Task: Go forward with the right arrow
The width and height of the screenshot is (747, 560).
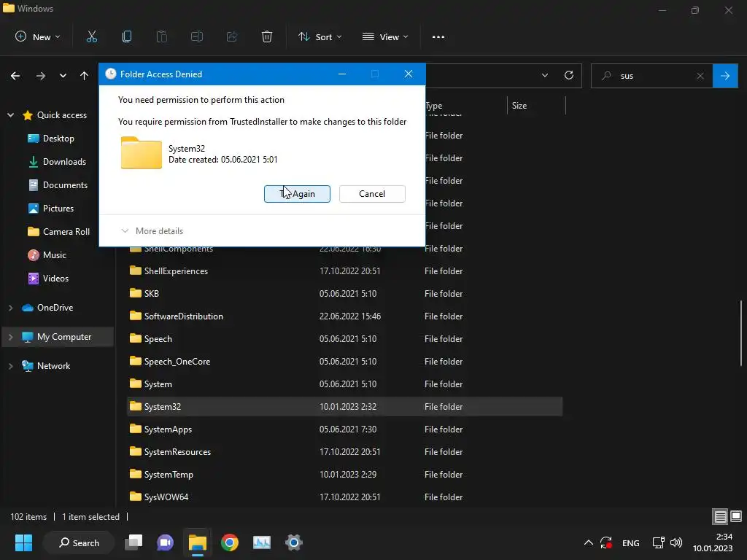Action: pos(41,76)
